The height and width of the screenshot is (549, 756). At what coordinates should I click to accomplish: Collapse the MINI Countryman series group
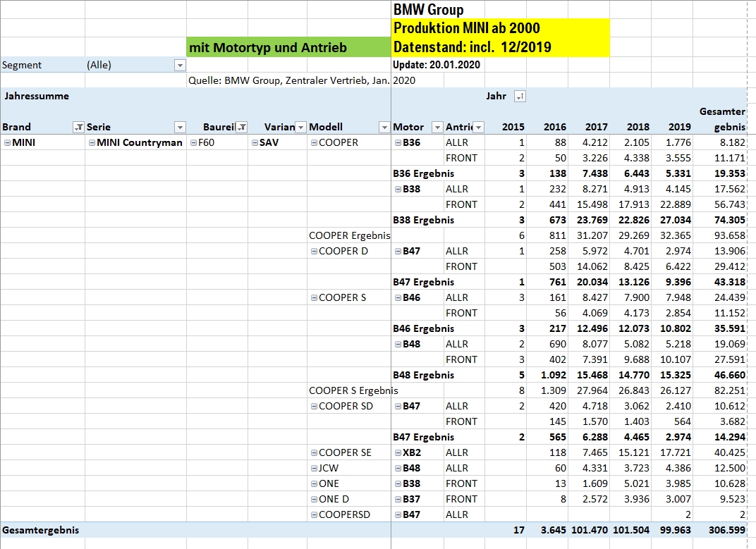tap(92, 142)
